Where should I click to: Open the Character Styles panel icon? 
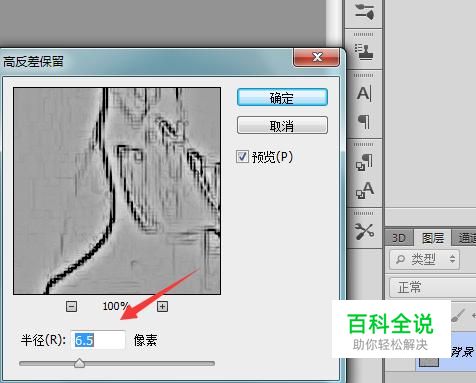pyautogui.click(x=364, y=190)
